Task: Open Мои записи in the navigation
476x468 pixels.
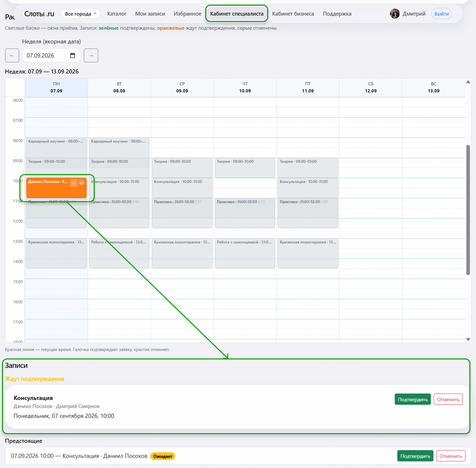Action: click(150, 14)
